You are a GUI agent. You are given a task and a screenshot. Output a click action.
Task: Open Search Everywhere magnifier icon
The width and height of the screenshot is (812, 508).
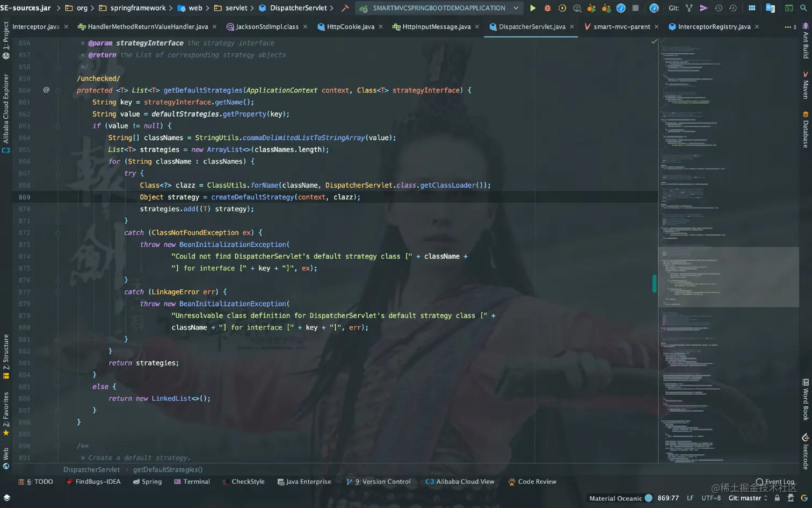[803, 8]
